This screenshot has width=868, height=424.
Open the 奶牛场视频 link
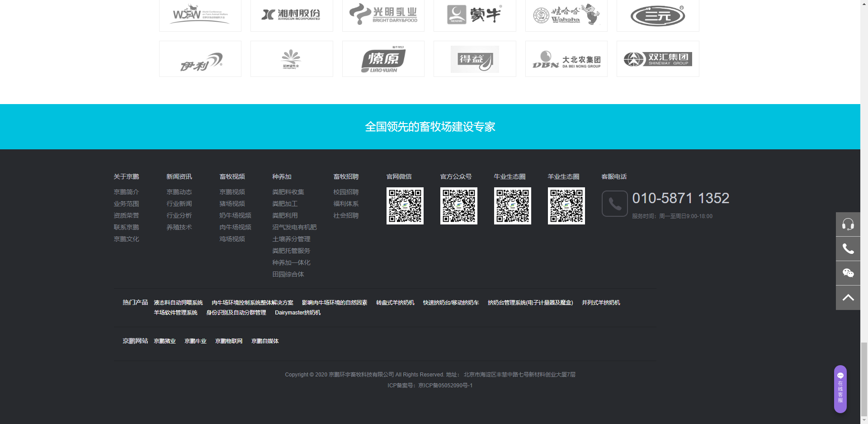[235, 215]
